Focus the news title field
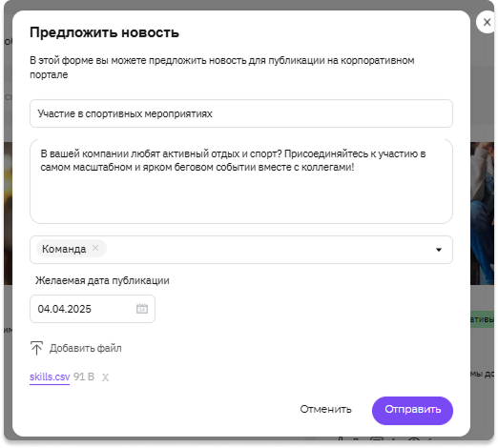The height and width of the screenshot is (448, 498). [x=241, y=113]
